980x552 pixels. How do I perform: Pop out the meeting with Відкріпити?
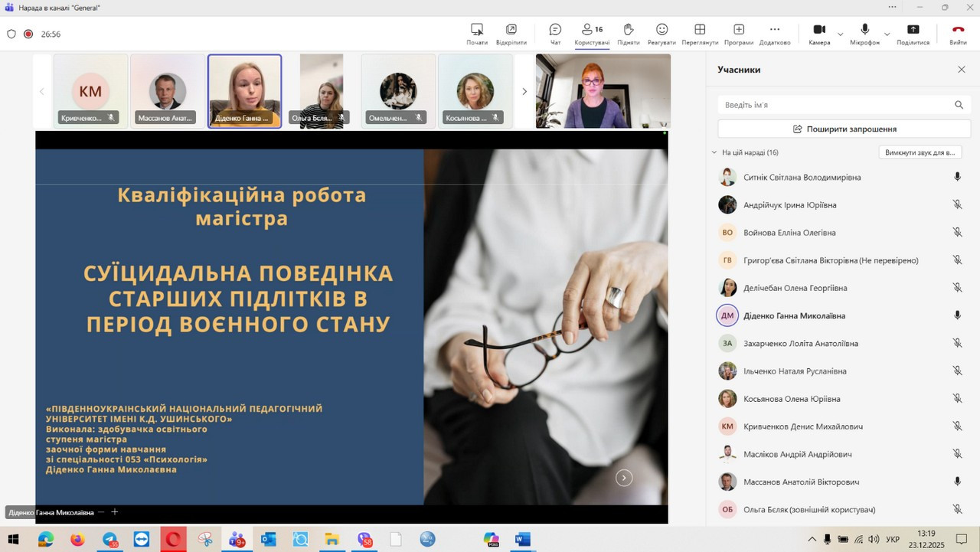511,34
